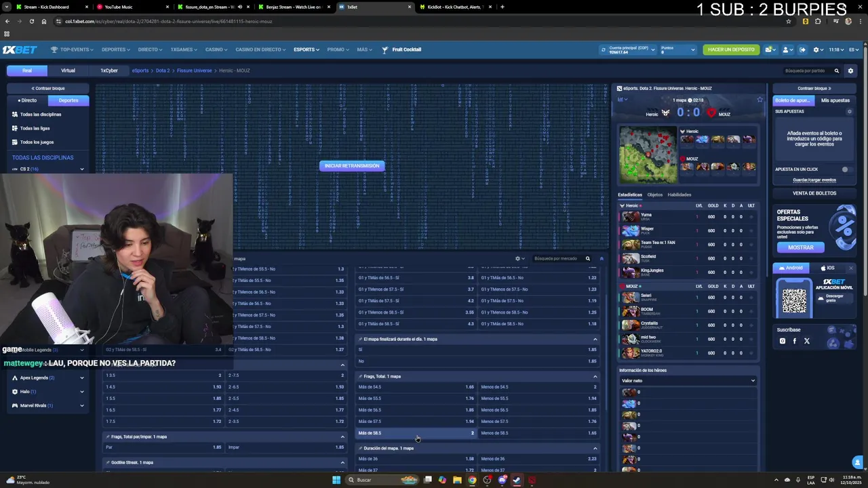This screenshot has width=868, height=488.
Task: Open Windows Start button on taskbar
Action: pos(336,480)
